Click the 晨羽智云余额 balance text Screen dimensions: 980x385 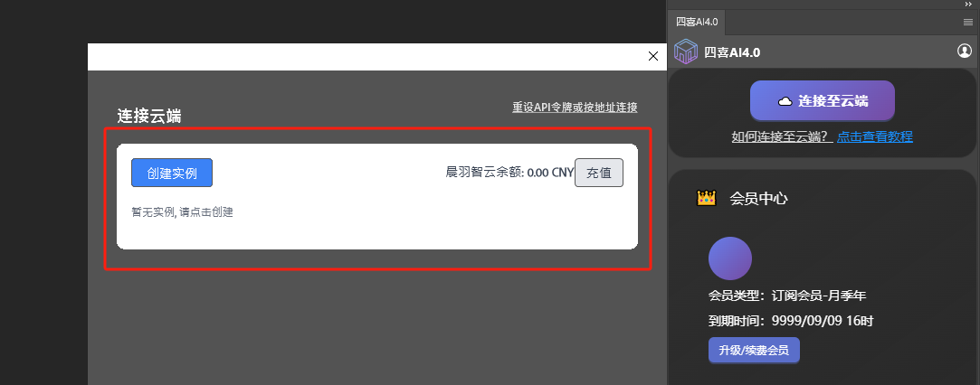[509, 173]
